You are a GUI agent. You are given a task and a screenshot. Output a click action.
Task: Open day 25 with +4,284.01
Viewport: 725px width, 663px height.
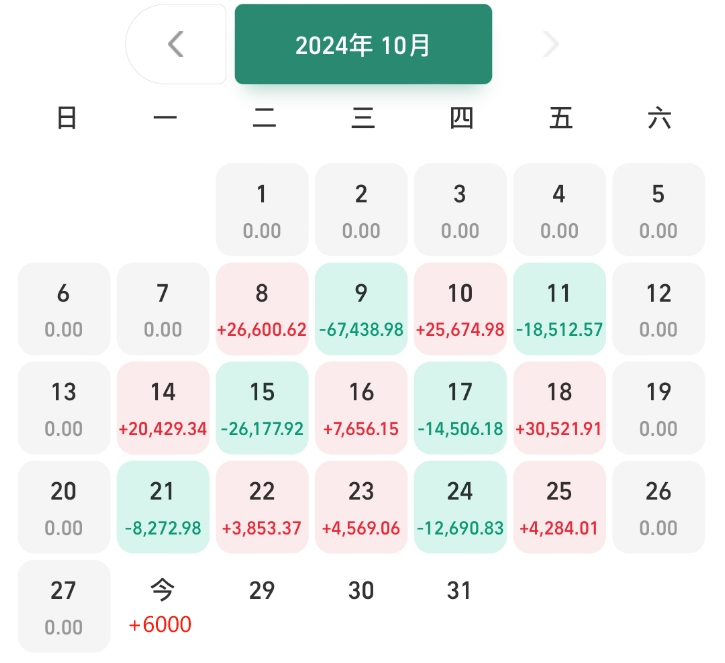tap(559, 507)
